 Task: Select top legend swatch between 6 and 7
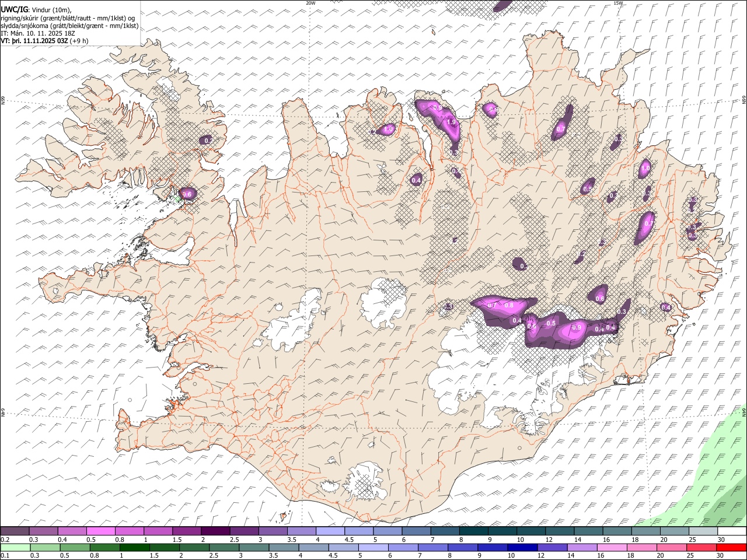point(416,531)
